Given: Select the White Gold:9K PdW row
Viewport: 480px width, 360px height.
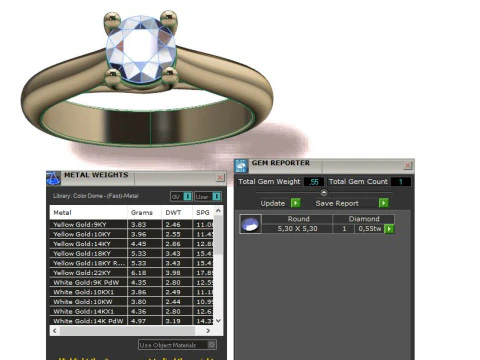Looking at the screenshot, I should (x=132, y=282).
